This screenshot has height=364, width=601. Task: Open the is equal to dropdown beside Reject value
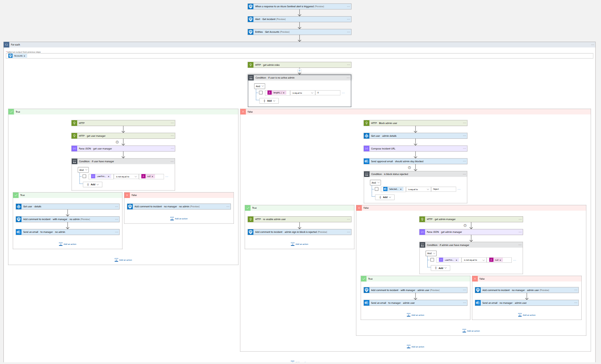(418, 189)
